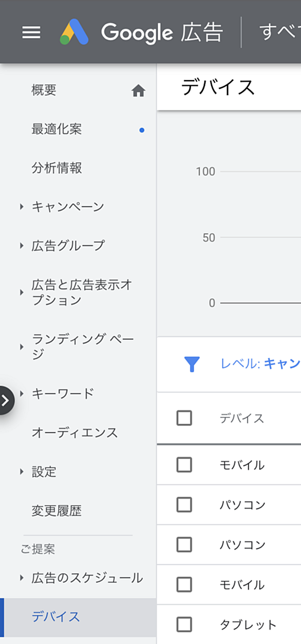This screenshot has width=301, height=644.
Task: Click the デバイス column header
Action: (242, 419)
